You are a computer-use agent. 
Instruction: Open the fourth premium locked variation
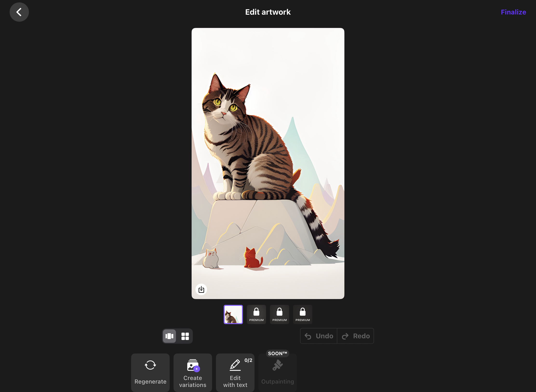(x=303, y=314)
